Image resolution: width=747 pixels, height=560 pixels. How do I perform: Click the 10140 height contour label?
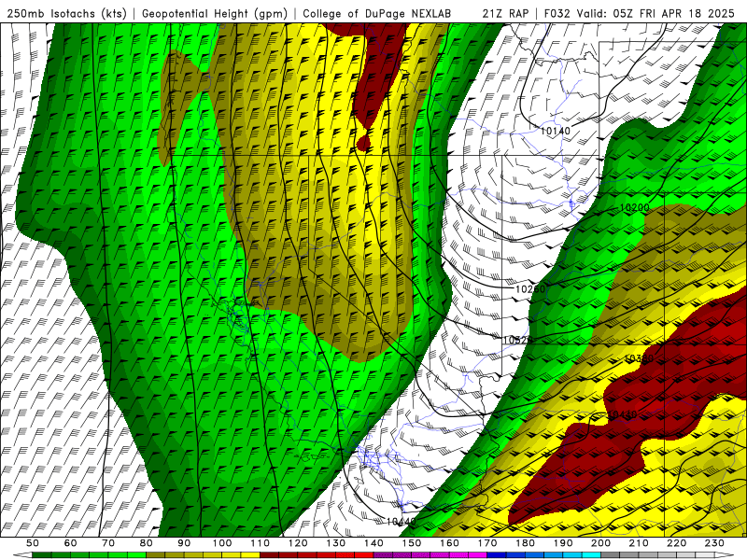tap(556, 130)
